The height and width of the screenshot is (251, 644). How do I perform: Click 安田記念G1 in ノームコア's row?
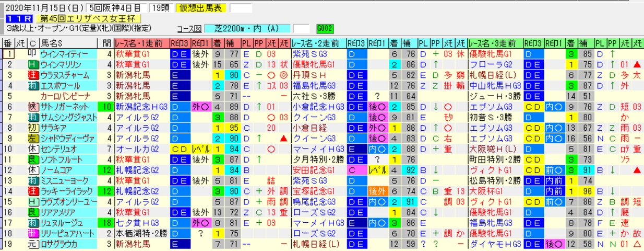pos(318,169)
